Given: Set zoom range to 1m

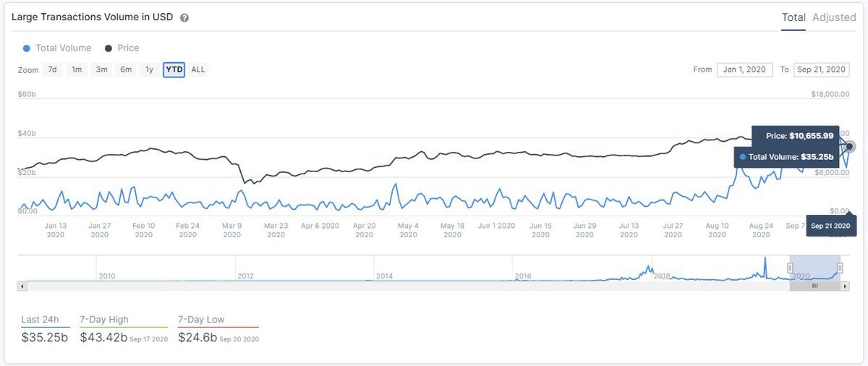Looking at the screenshot, I should (x=77, y=69).
